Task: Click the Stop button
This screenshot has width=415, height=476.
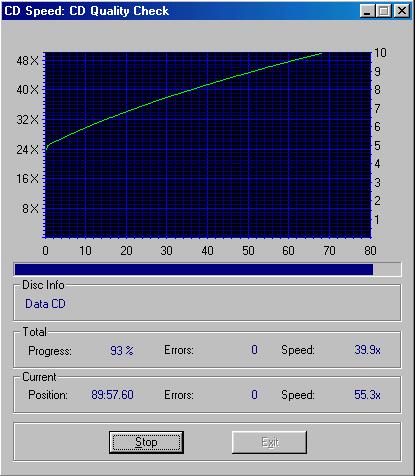Action: click(x=146, y=442)
